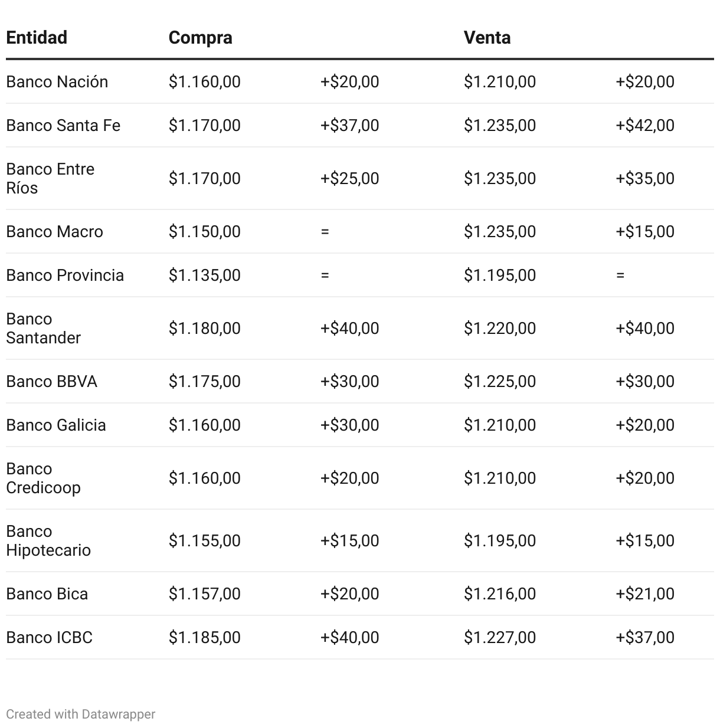Select the Banco Santa Fe row name
The height and width of the screenshot is (728, 720).
[x=63, y=125]
